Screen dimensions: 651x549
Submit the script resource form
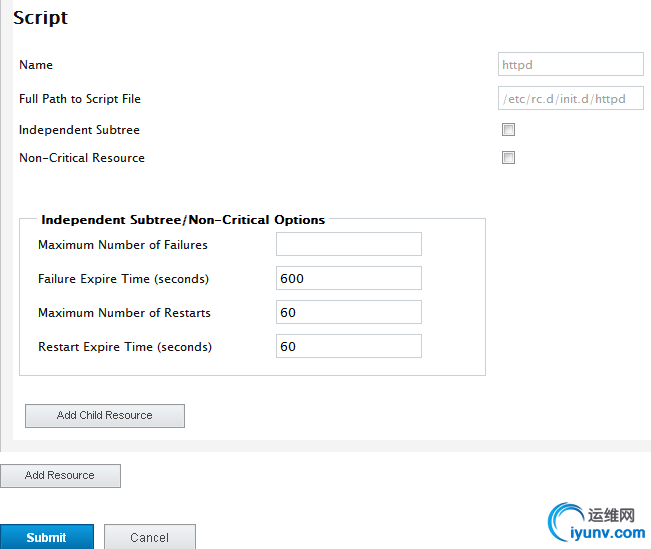46,537
